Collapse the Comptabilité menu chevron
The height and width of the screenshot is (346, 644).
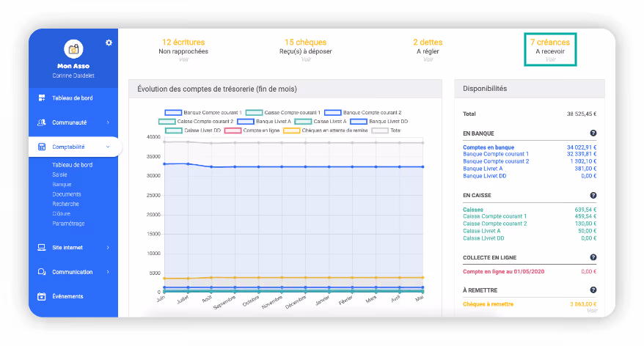coord(108,147)
